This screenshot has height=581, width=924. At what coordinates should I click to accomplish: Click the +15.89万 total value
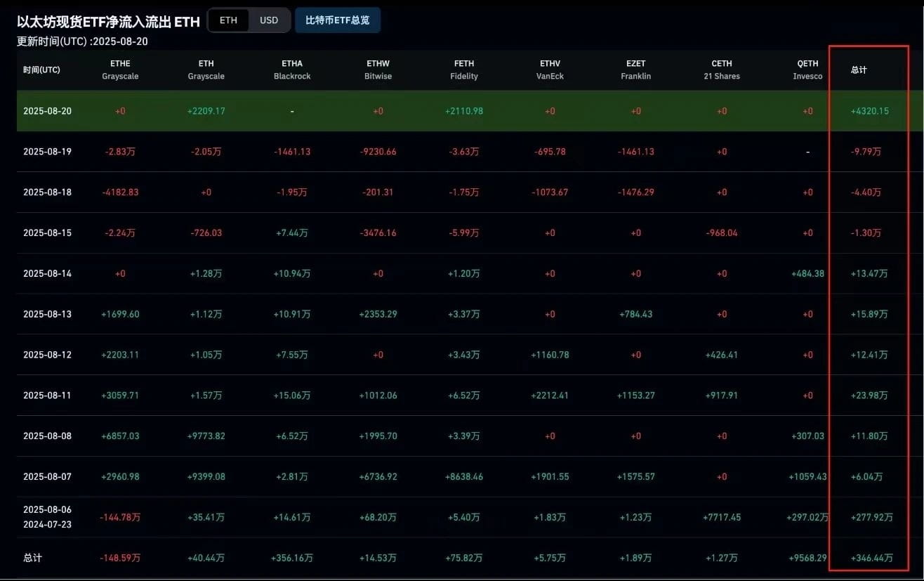point(869,314)
